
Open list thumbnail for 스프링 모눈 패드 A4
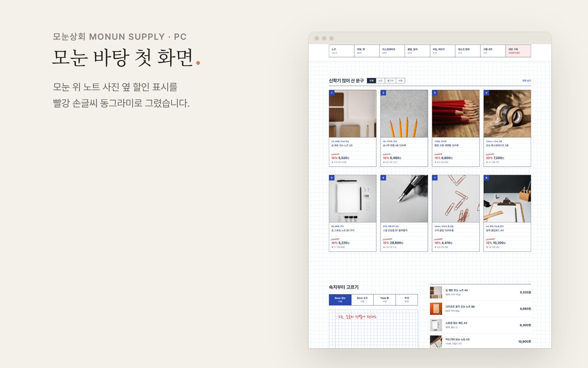pos(436,325)
